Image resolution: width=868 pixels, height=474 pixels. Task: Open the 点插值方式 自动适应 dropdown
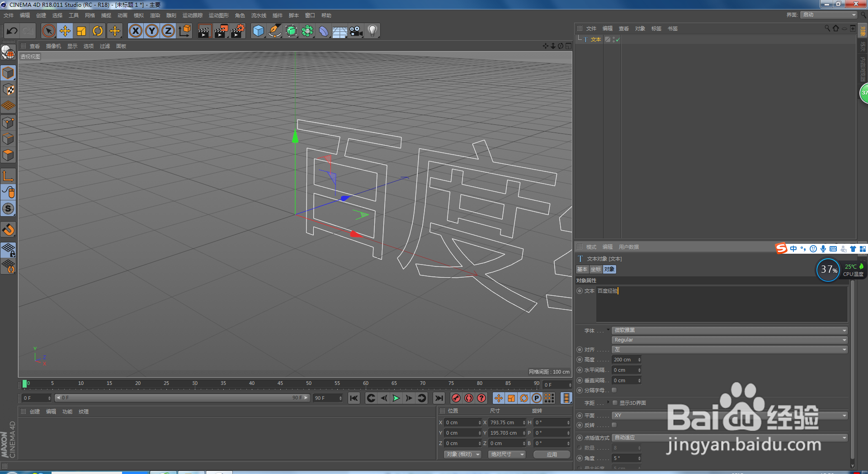click(730, 437)
